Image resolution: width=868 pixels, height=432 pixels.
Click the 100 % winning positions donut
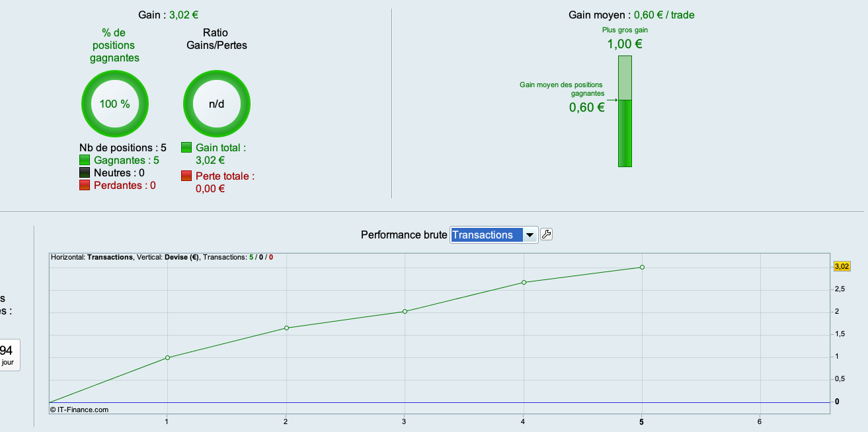pyautogui.click(x=115, y=104)
